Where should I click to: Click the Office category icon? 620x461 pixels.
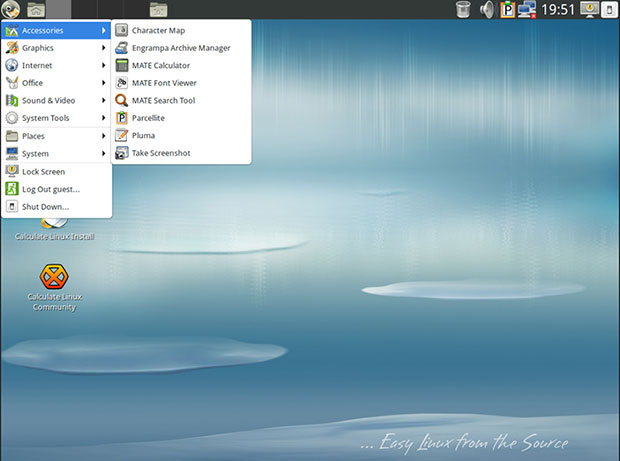click(x=12, y=83)
